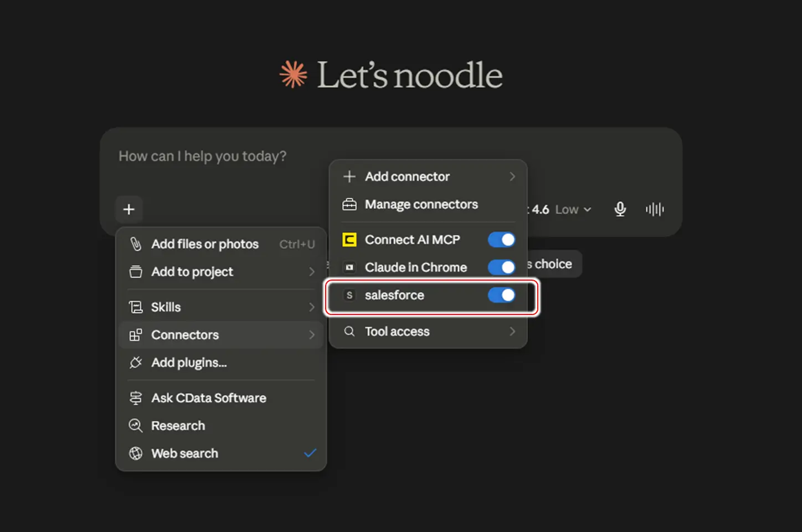
Task: Click the Connectors grid icon
Action: pos(136,335)
